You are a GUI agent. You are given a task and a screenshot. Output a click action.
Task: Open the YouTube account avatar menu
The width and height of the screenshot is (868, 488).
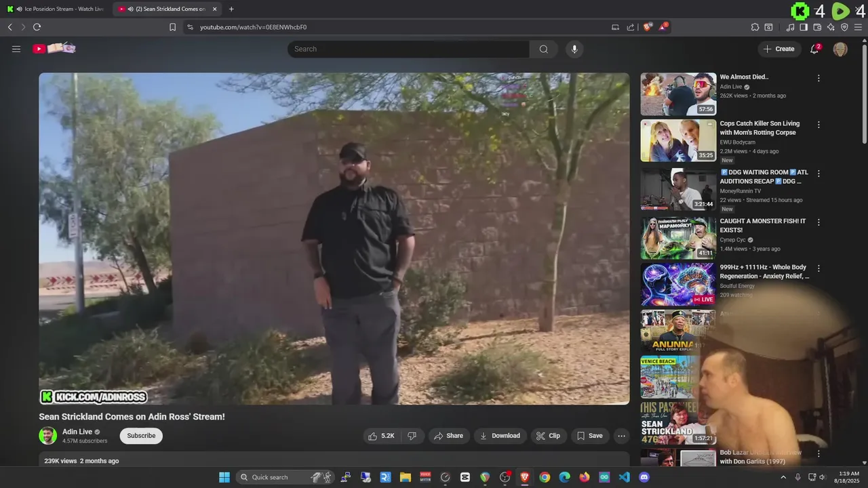coord(840,49)
